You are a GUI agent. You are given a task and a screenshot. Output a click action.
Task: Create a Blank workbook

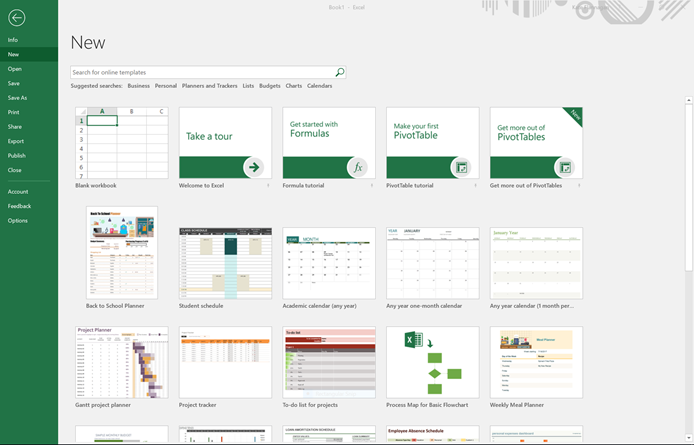pos(122,143)
